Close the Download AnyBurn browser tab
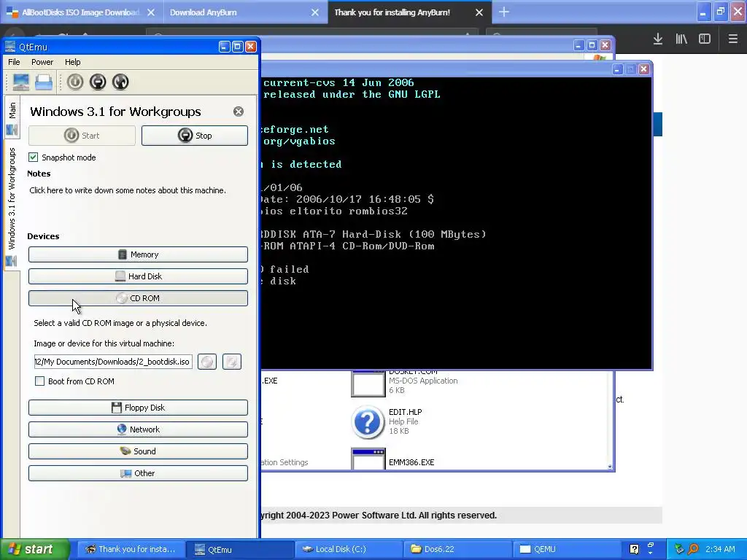 tap(315, 12)
